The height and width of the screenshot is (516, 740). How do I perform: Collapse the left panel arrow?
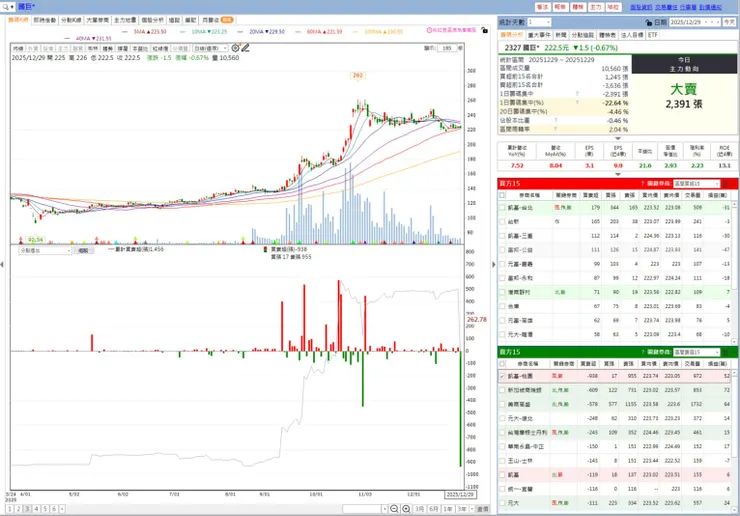click(x=2, y=264)
